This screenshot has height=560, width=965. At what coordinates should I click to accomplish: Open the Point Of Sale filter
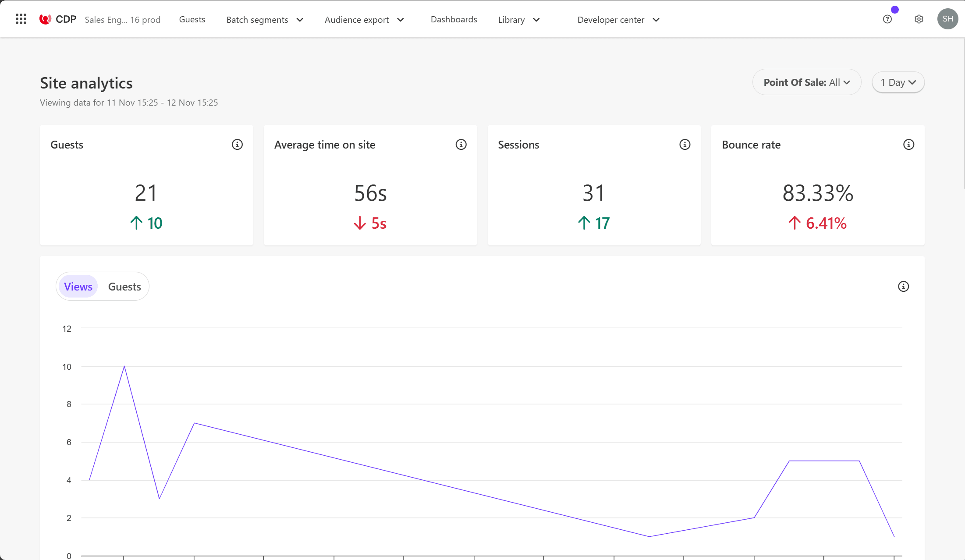coord(806,82)
